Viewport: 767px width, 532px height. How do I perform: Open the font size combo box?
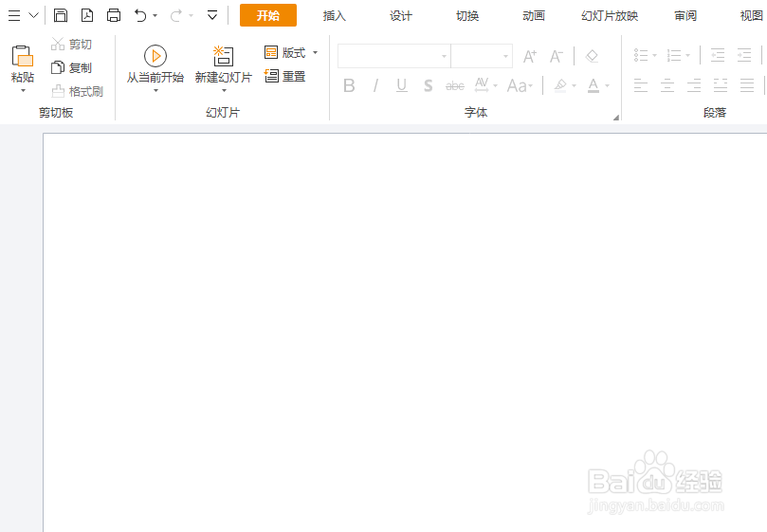coord(482,56)
